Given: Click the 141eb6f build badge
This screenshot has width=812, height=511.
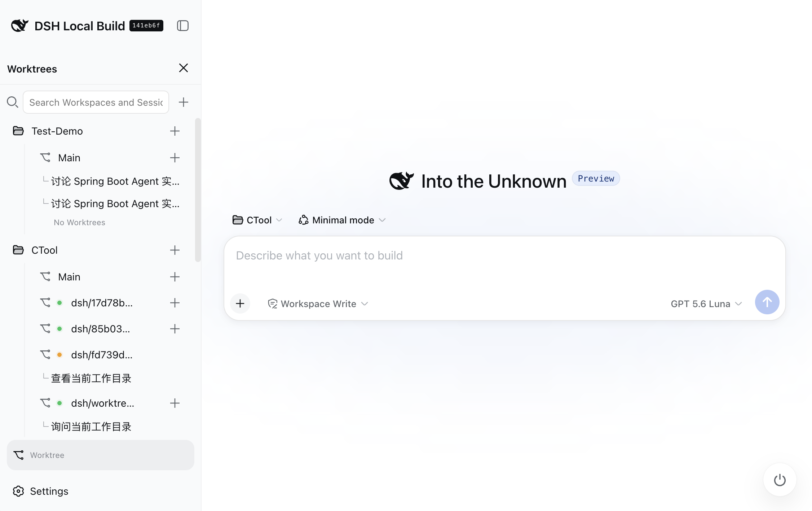Looking at the screenshot, I should click(146, 26).
